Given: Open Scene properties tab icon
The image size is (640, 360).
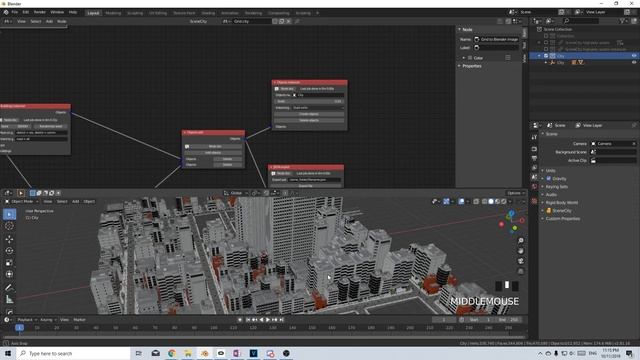Looking at the screenshot, I should (534, 177).
